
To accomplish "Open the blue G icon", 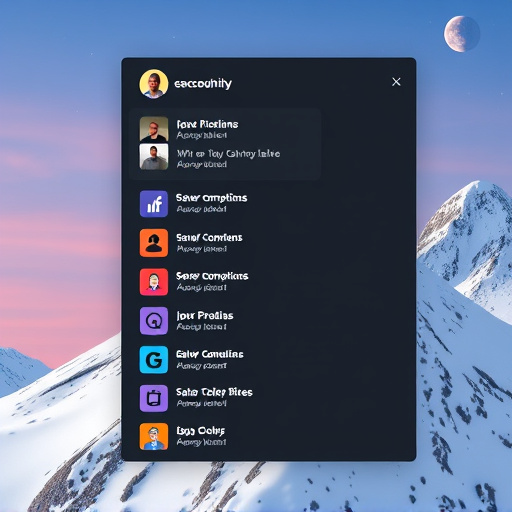I will (154, 360).
